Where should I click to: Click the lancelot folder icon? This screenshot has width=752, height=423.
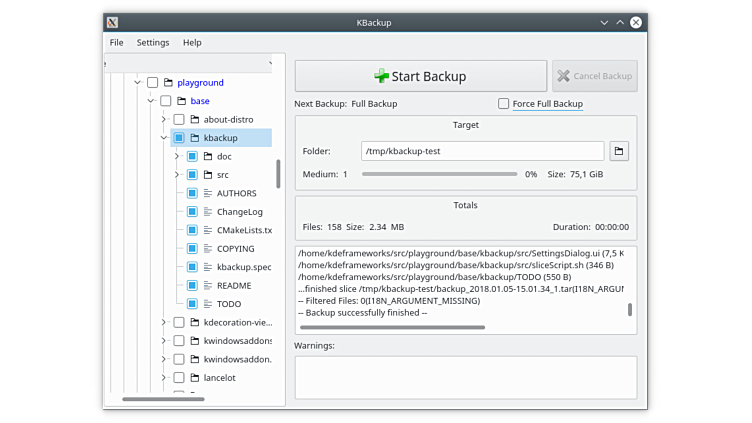[x=195, y=378]
